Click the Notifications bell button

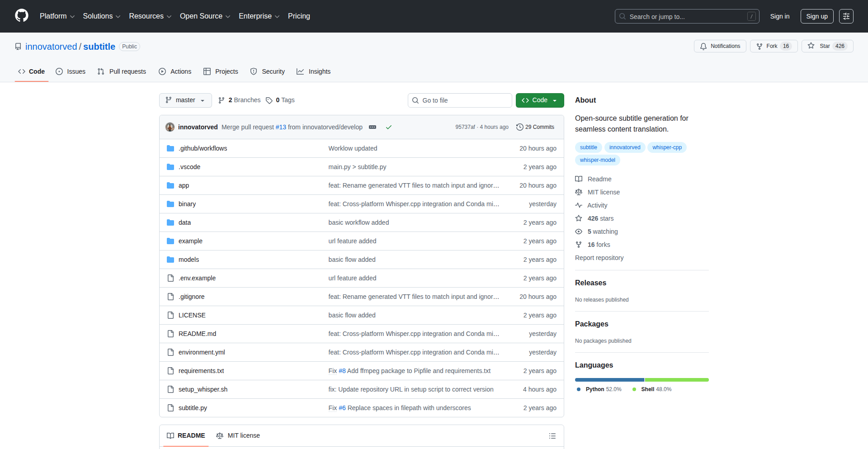[720, 46]
